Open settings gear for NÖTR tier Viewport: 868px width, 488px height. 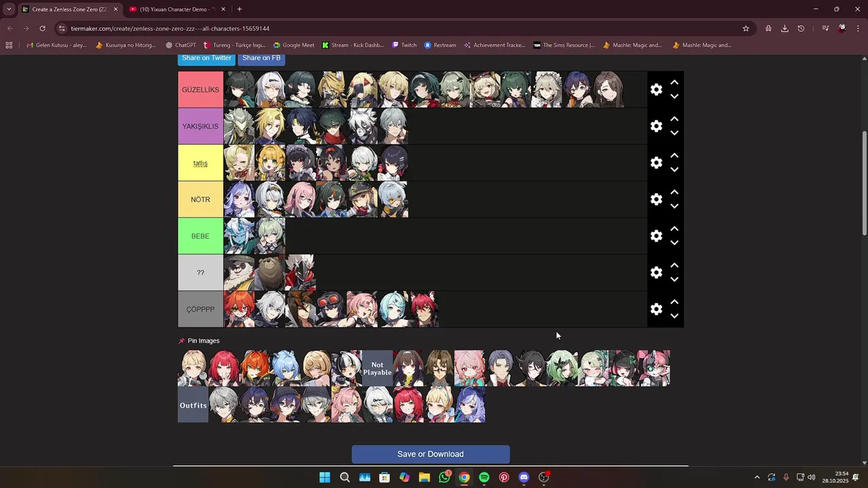(x=656, y=199)
